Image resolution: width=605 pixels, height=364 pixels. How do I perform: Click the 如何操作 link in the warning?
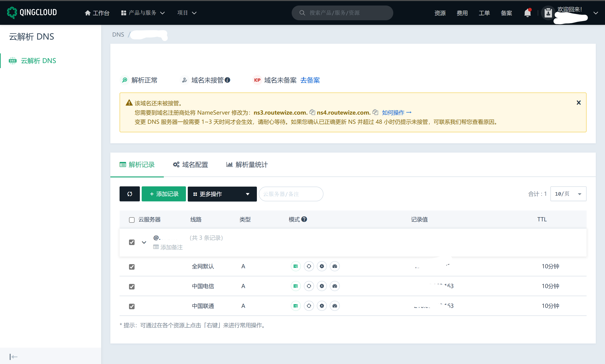(x=396, y=112)
